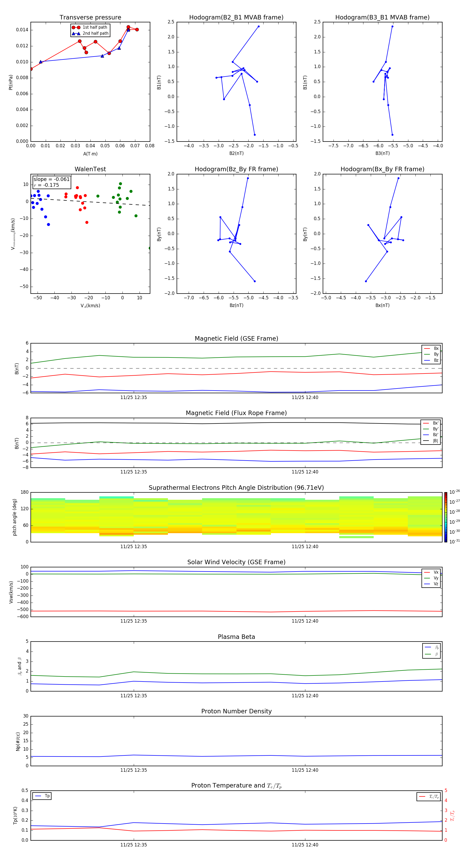The height and width of the screenshot is (868, 473).
Task: Click the Hodogram(B3_B1 MVAB frame) title
Action: (x=382, y=17)
